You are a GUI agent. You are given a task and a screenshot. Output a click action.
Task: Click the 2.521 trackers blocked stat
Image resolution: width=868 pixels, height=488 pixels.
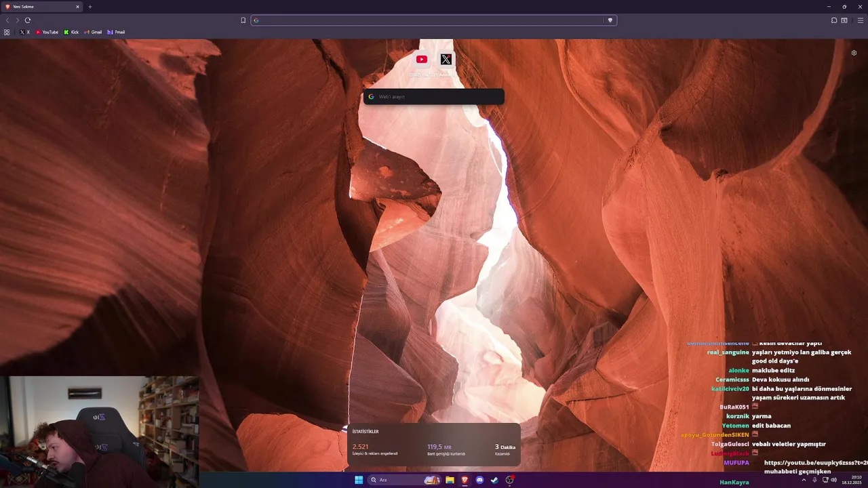click(375, 449)
